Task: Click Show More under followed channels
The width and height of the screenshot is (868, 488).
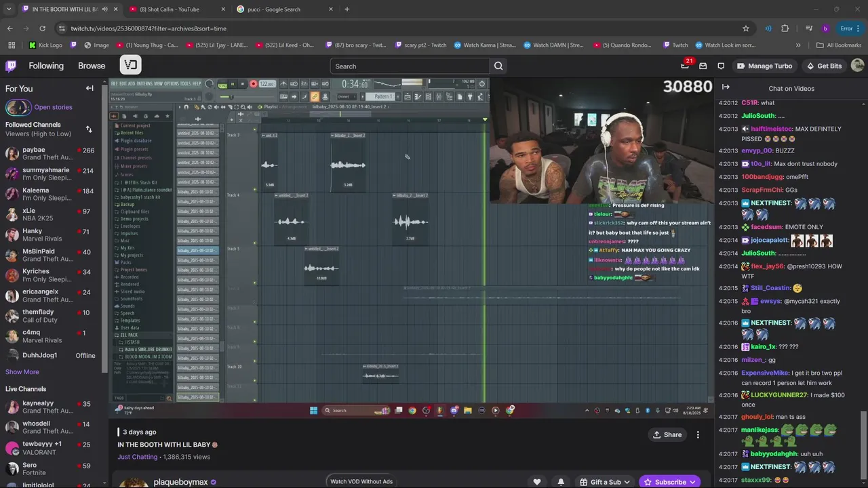Action: (22, 371)
